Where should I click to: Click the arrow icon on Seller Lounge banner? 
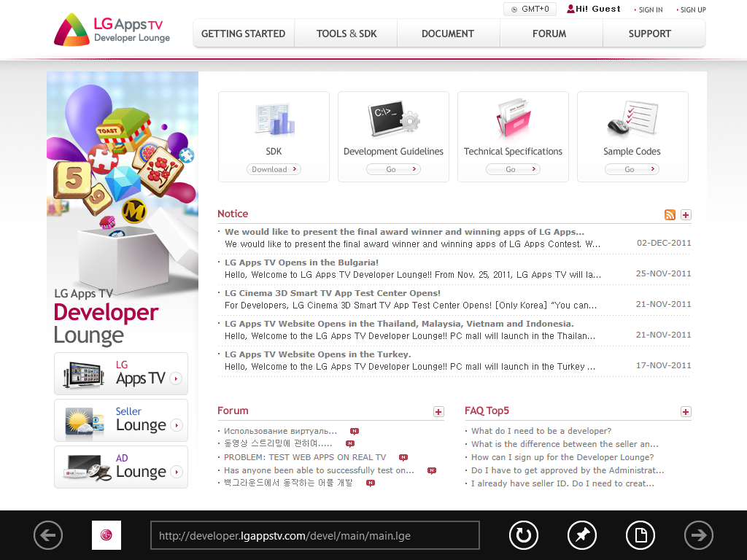point(177,425)
